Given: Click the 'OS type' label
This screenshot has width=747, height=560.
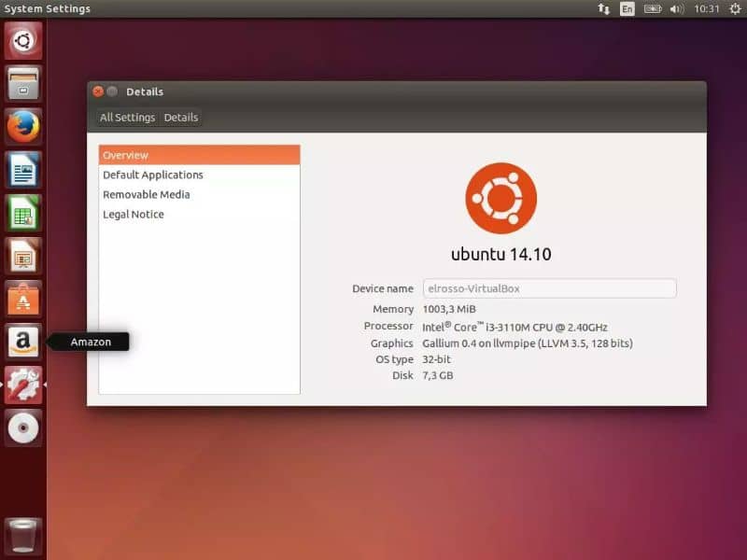Looking at the screenshot, I should (x=394, y=359).
